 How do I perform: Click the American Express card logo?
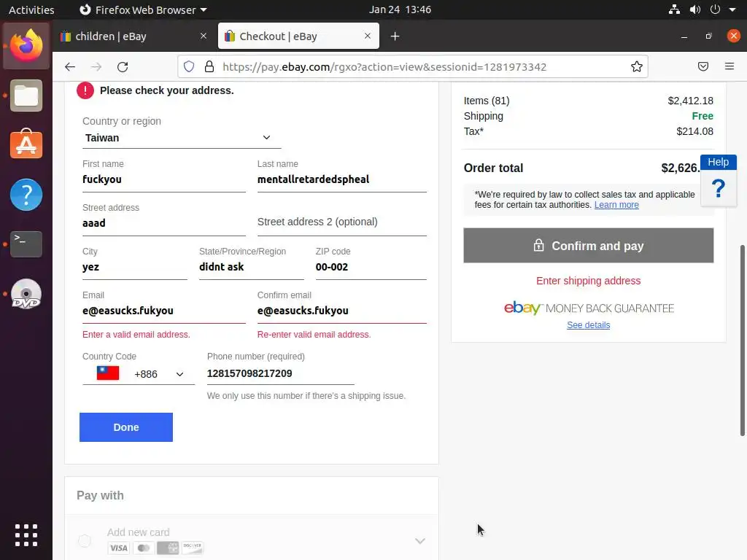tap(168, 548)
